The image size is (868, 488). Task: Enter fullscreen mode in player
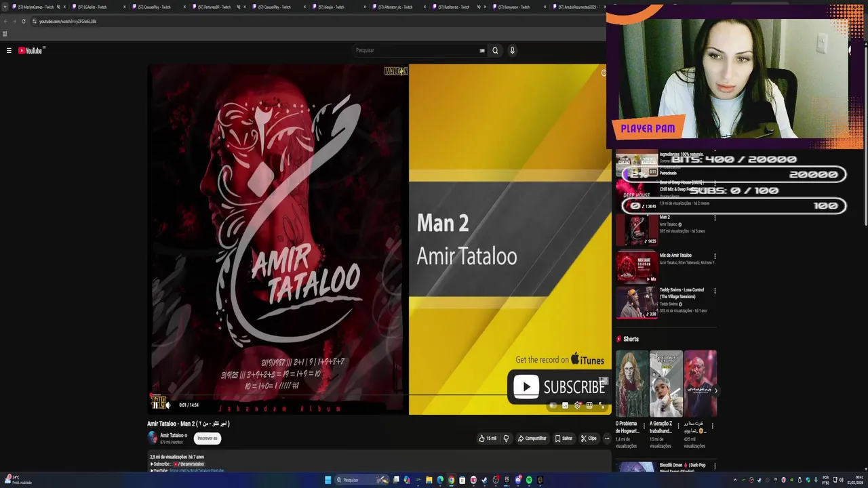[x=601, y=405]
